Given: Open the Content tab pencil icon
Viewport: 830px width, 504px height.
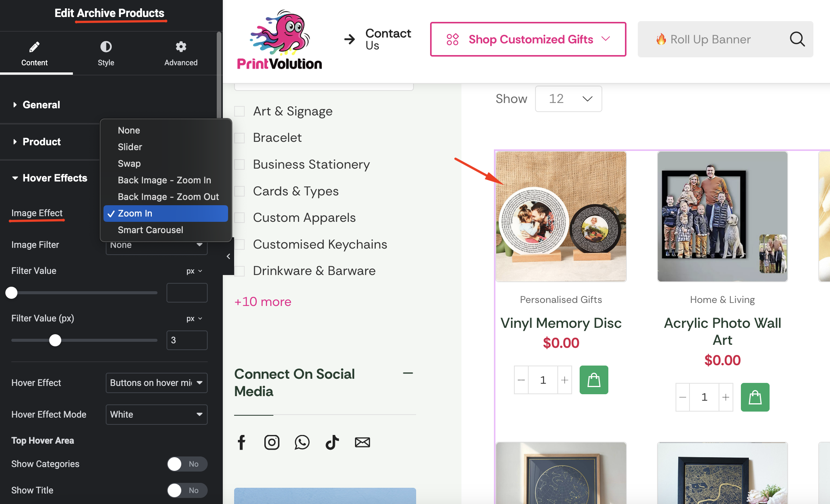Looking at the screenshot, I should point(34,47).
